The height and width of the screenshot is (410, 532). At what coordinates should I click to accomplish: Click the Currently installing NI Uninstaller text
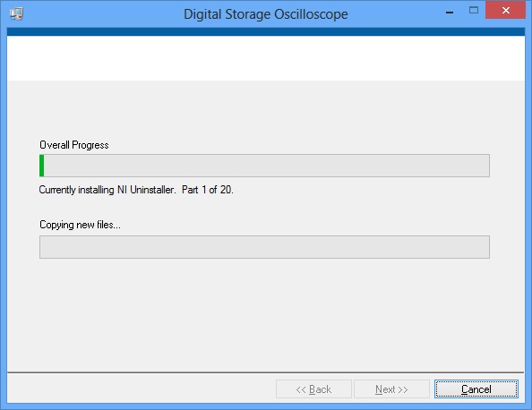pyautogui.click(x=107, y=190)
